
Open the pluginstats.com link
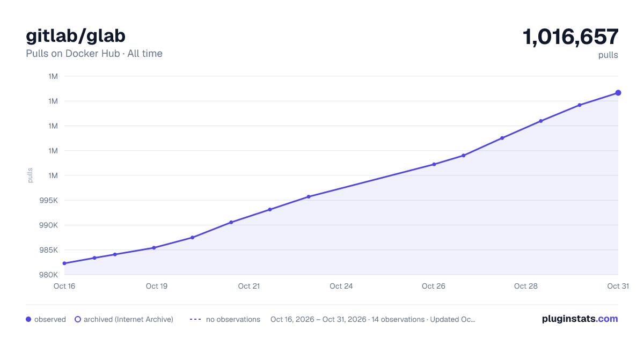point(580,319)
